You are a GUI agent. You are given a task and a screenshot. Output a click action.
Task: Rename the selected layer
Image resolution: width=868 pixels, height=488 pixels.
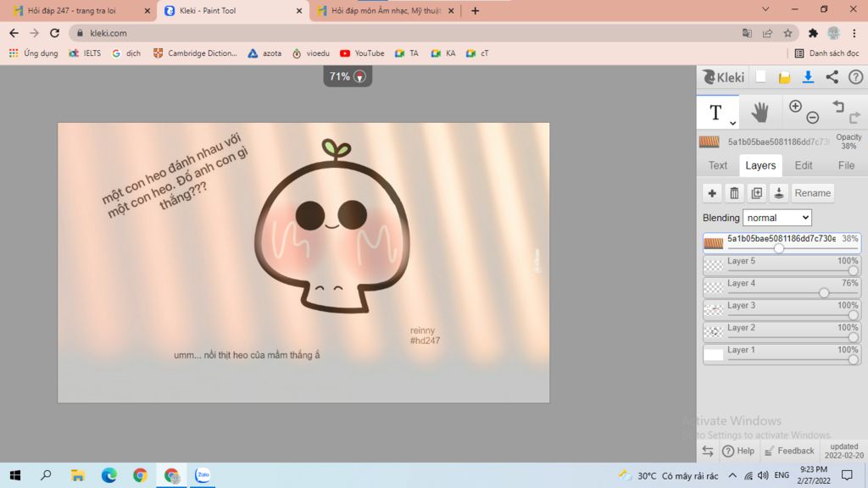812,193
